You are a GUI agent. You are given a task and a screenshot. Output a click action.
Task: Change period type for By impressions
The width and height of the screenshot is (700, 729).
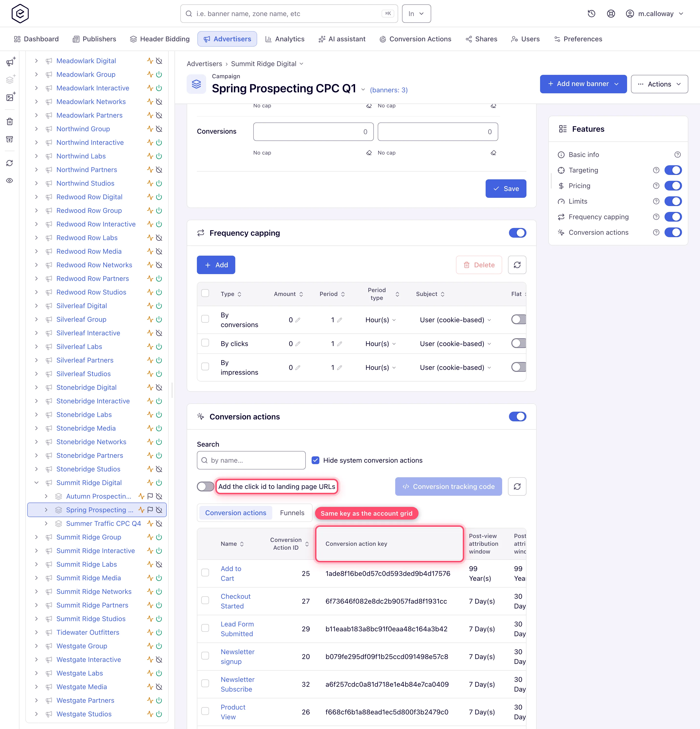coord(380,367)
